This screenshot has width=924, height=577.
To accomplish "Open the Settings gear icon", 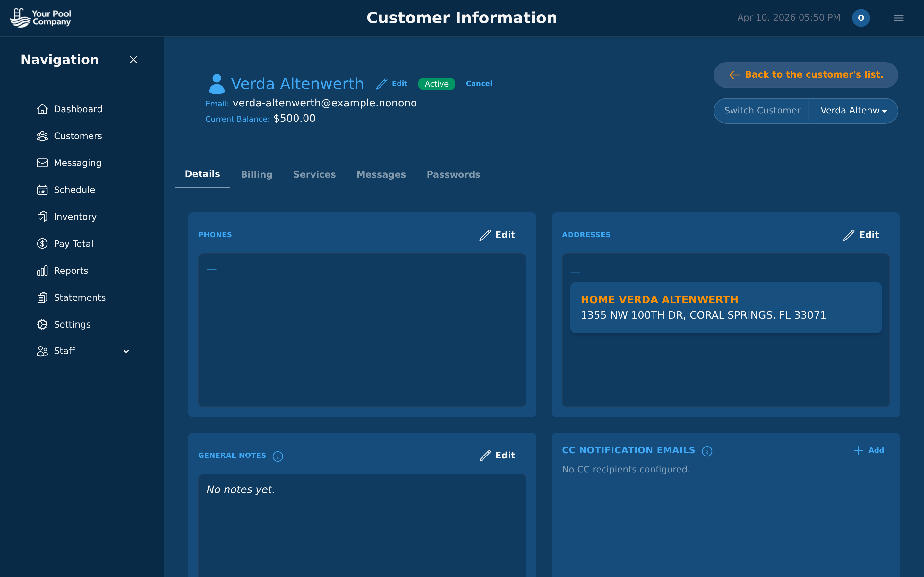I will [42, 324].
